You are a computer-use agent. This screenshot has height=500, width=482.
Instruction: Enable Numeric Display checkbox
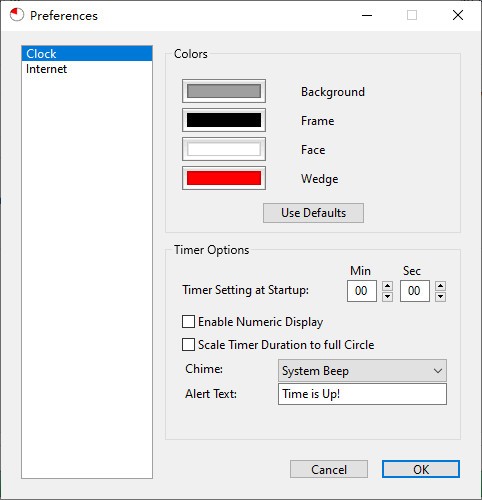(188, 322)
